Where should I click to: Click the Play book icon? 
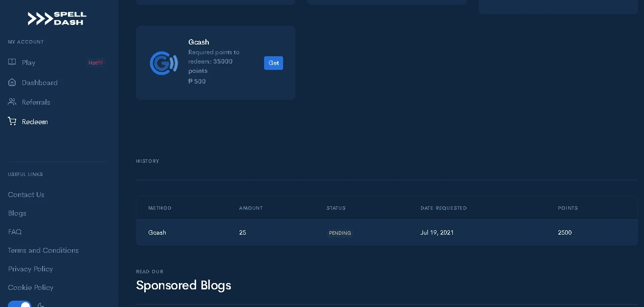pyautogui.click(x=12, y=63)
